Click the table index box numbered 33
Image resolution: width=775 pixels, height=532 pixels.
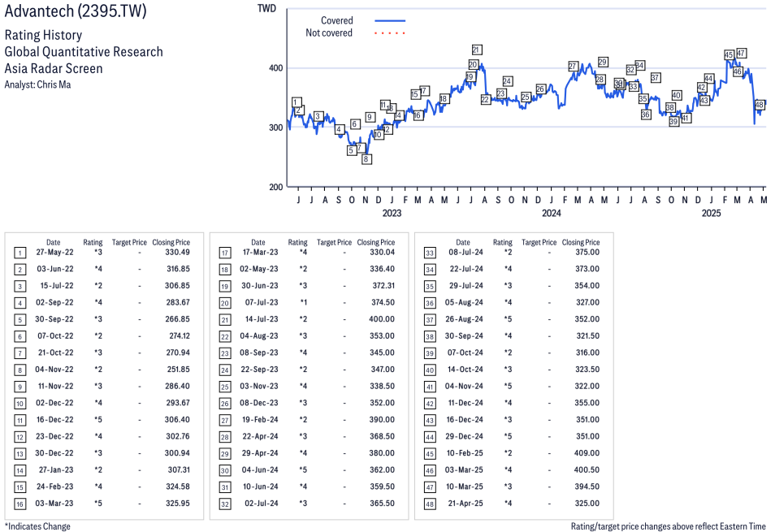click(x=430, y=253)
